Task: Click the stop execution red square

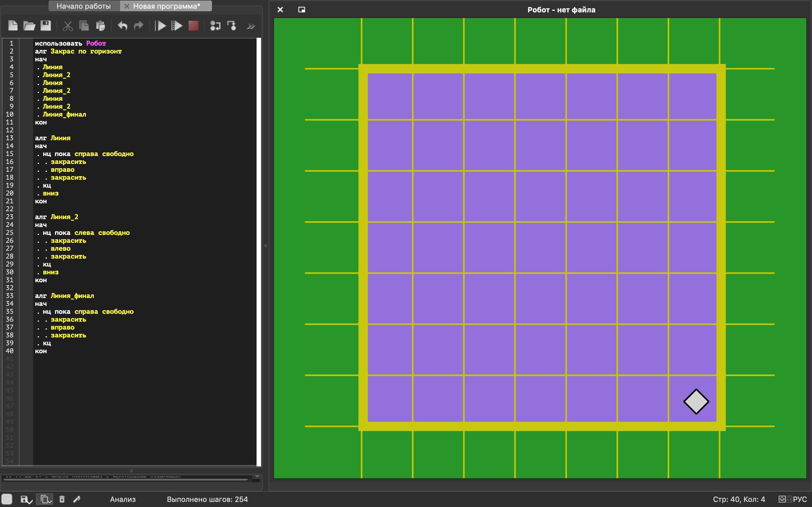Action: click(193, 26)
